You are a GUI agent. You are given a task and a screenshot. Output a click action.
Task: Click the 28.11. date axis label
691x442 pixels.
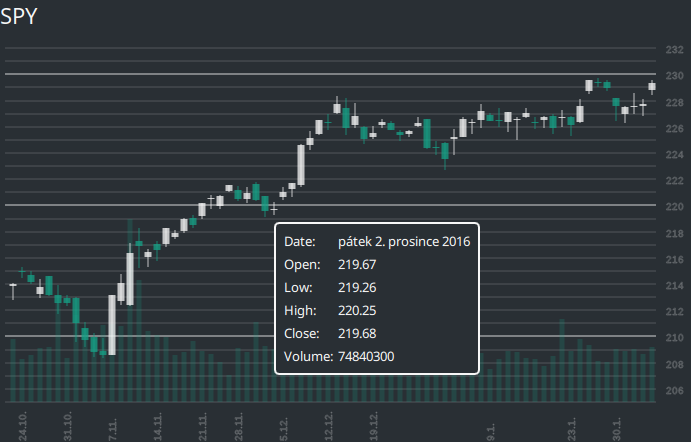pyautogui.click(x=238, y=427)
